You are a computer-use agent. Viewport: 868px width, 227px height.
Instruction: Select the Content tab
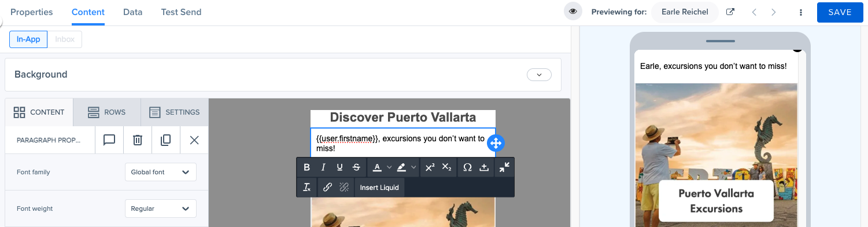pyautogui.click(x=88, y=12)
